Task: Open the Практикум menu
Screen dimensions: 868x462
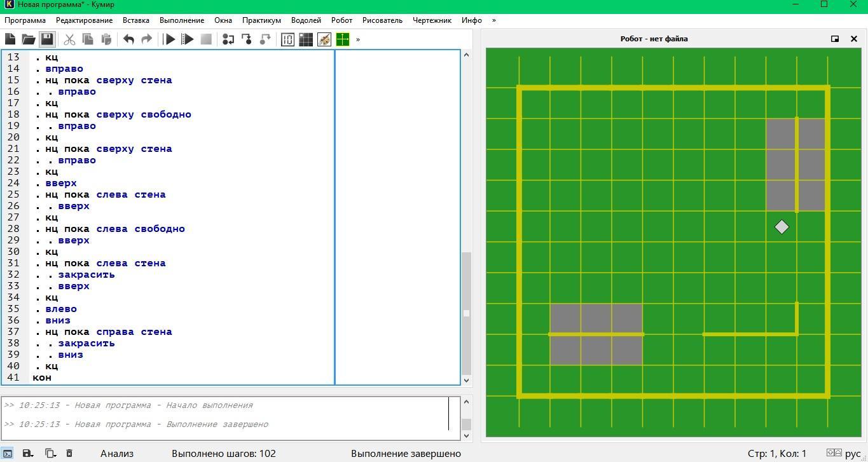Action: tap(261, 20)
